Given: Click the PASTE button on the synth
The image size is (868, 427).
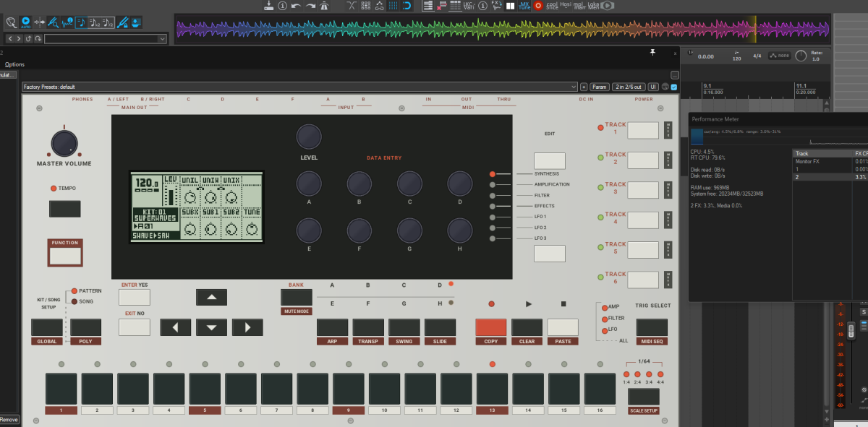Looking at the screenshot, I should (563, 327).
